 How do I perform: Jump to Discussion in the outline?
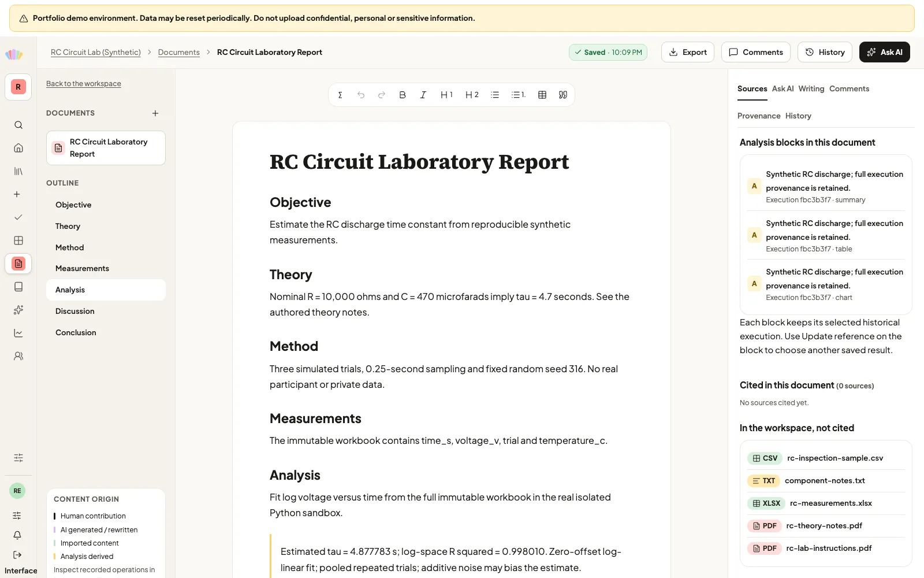[x=106, y=311]
